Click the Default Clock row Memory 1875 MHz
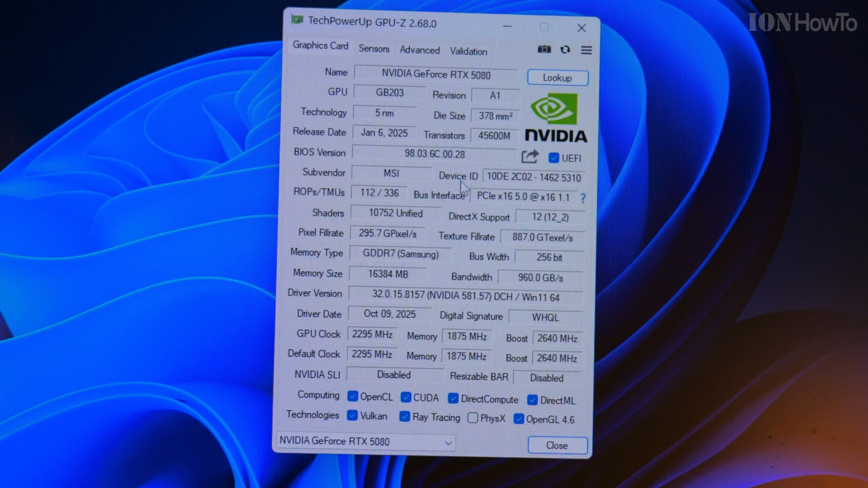868x488 pixels. click(467, 357)
